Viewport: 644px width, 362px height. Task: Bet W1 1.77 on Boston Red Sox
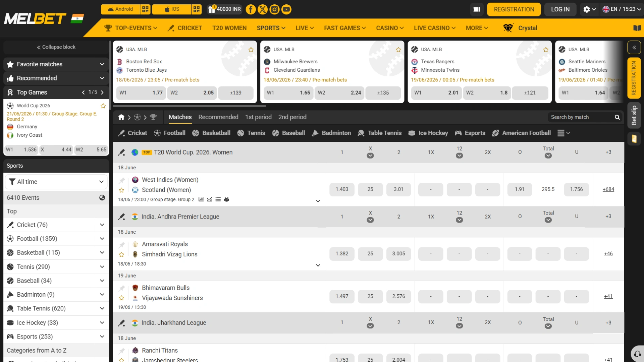pyautogui.click(x=141, y=93)
